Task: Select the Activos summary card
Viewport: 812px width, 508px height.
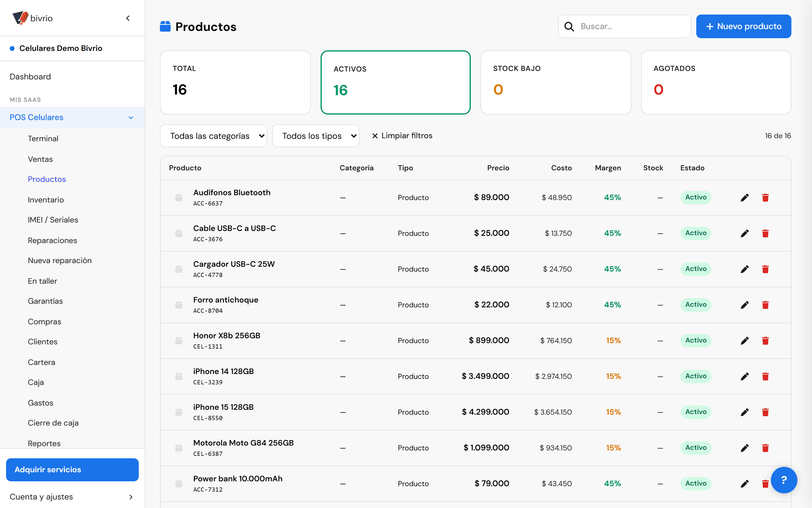Action: (396, 82)
